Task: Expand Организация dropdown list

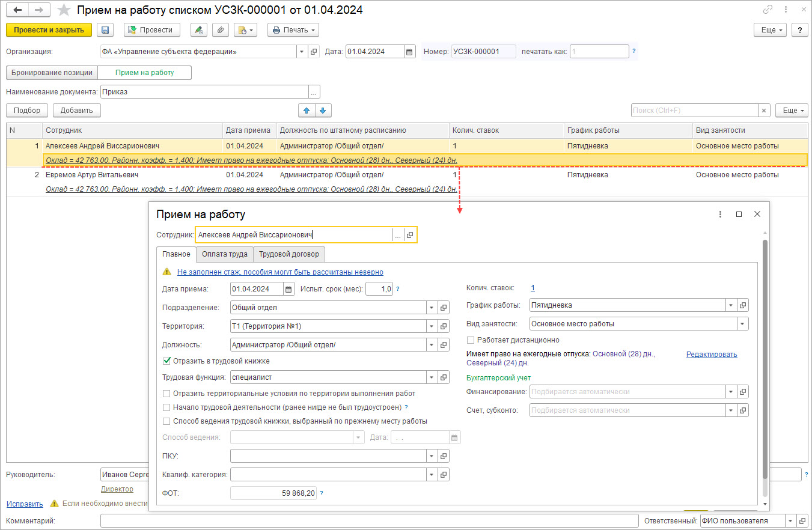Action: (302, 52)
